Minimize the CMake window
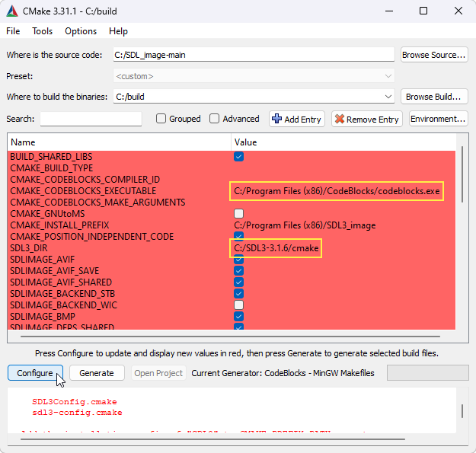The image size is (476, 453). click(x=389, y=11)
